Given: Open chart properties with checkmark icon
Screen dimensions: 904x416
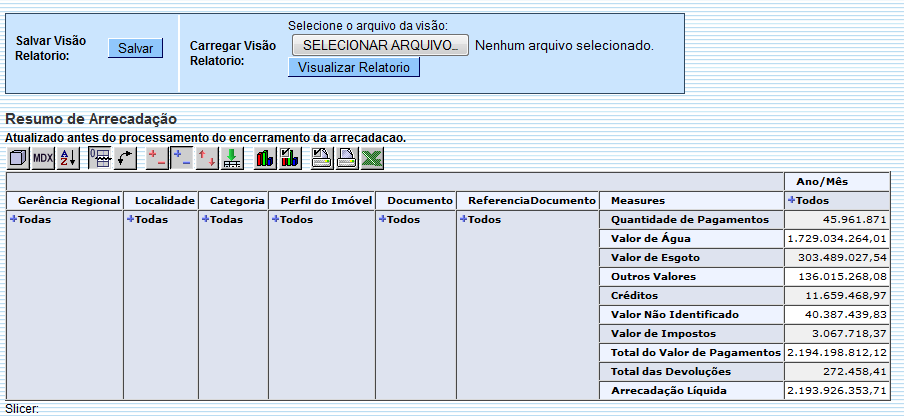Looking at the screenshot, I should (x=289, y=157).
